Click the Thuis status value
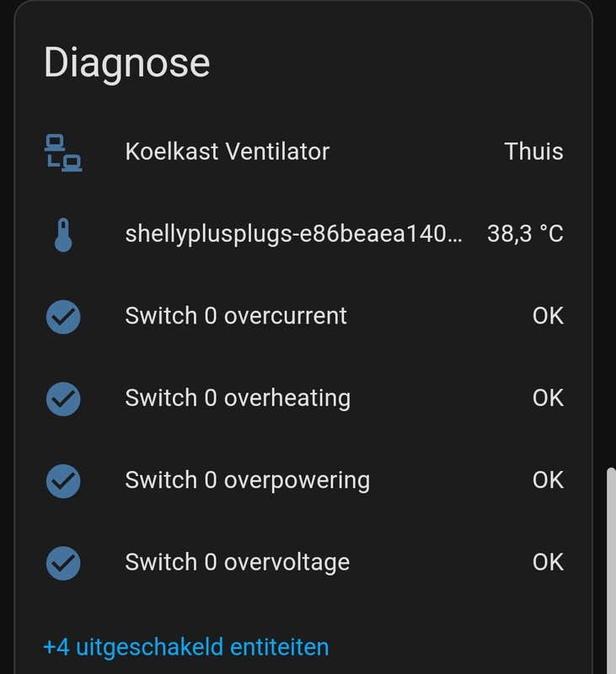 (533, 152)
